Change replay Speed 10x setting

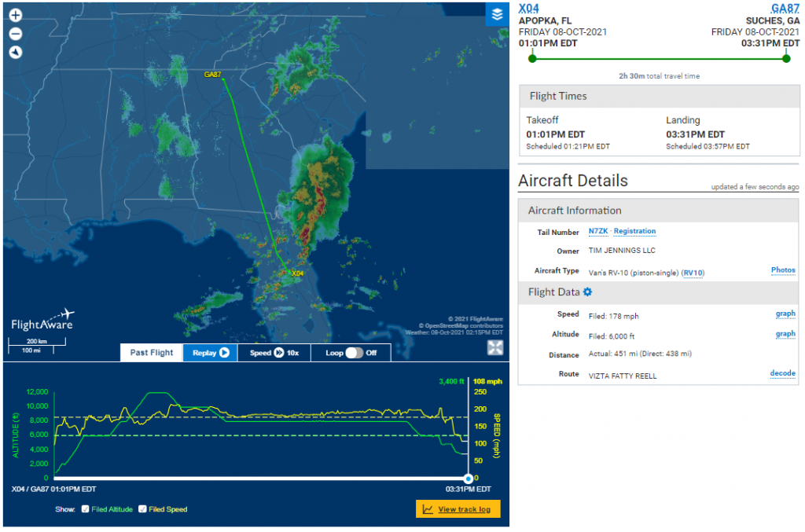[x=274, y=353]
